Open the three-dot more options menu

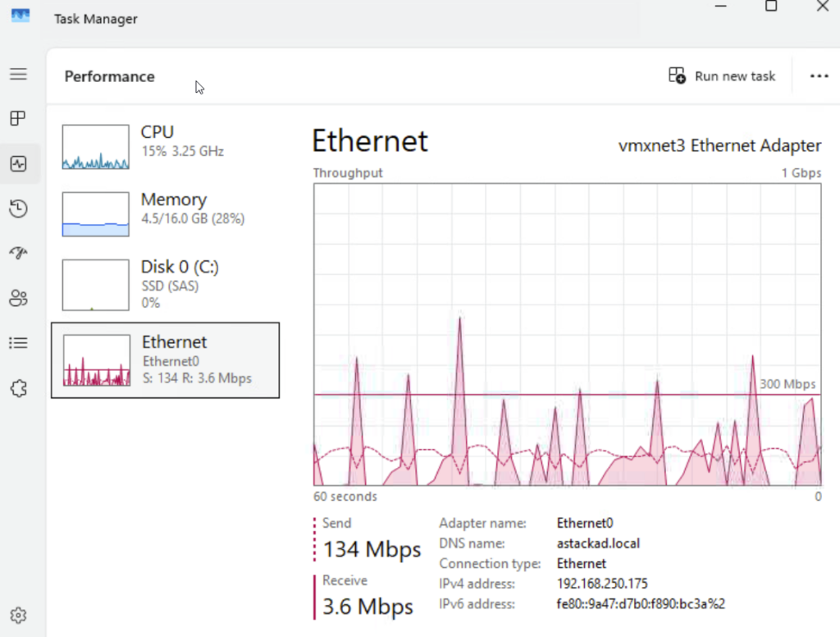[x=819, y=76]
